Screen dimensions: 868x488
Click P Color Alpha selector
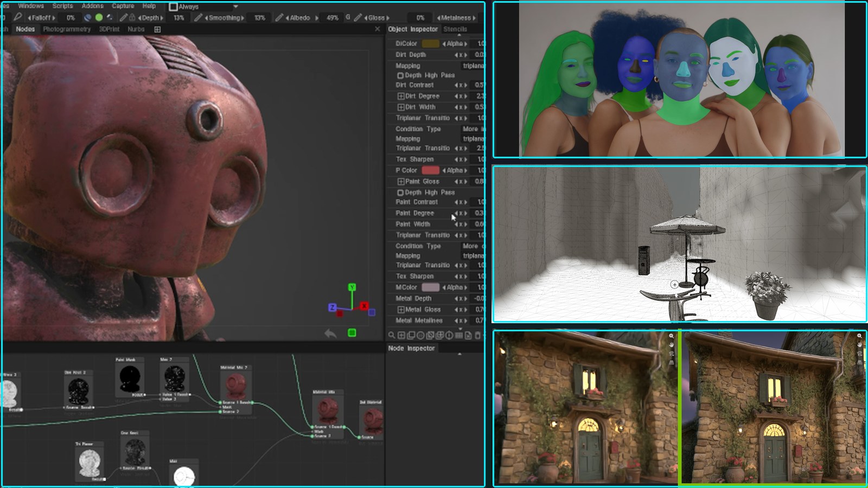tap(455, 170)
